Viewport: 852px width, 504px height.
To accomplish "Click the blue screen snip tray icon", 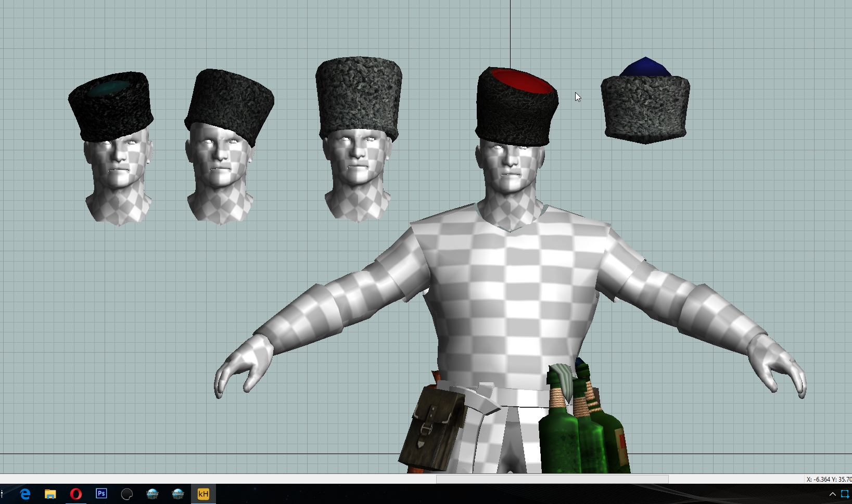I will [845, 494].
